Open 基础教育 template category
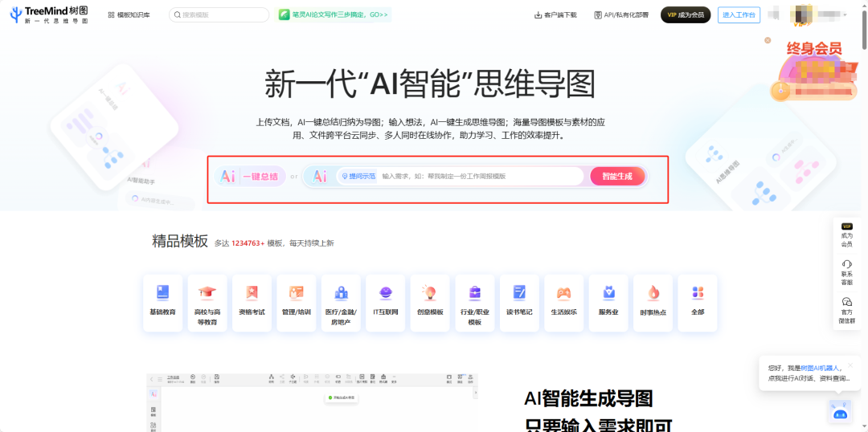Image resolution: width=868 pixels, height=432 pixels. (x=162, y=303)
